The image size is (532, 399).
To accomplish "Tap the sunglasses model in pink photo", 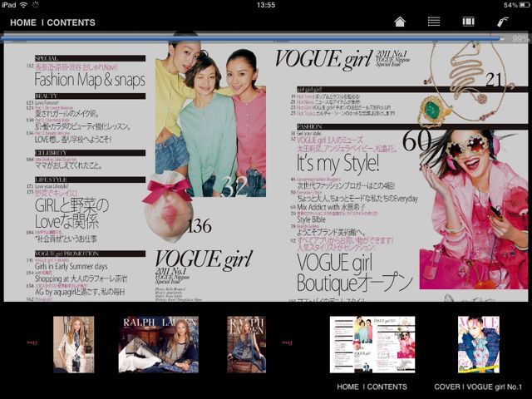I will coord(474,209).
